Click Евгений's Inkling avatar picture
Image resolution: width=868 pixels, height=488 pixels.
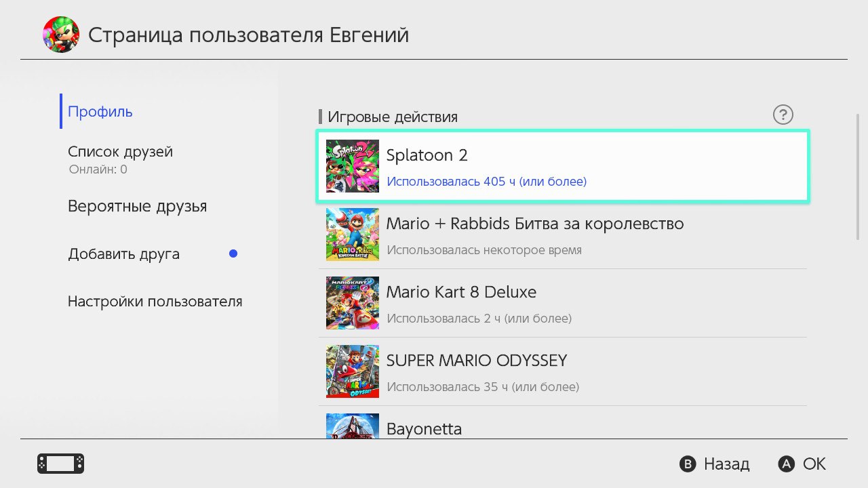click(61, 35)
